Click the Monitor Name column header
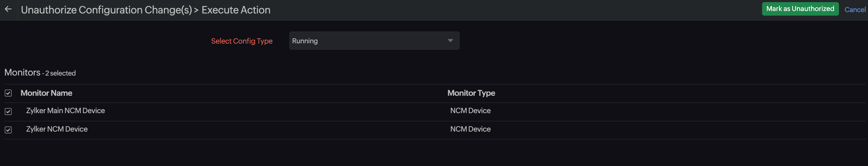 pos(46,93)
